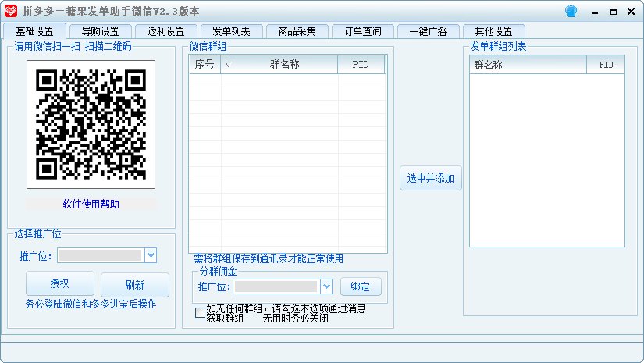Viewport: 644px width, 363px height.
Task: Minimize the window
Action: pyautogui.click(x=595, y=12)
